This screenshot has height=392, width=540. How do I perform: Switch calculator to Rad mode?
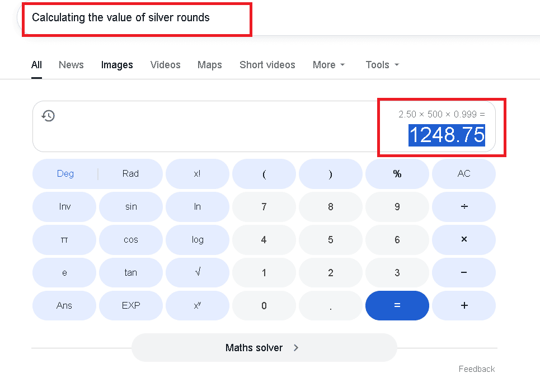click(x=130, y=173)
